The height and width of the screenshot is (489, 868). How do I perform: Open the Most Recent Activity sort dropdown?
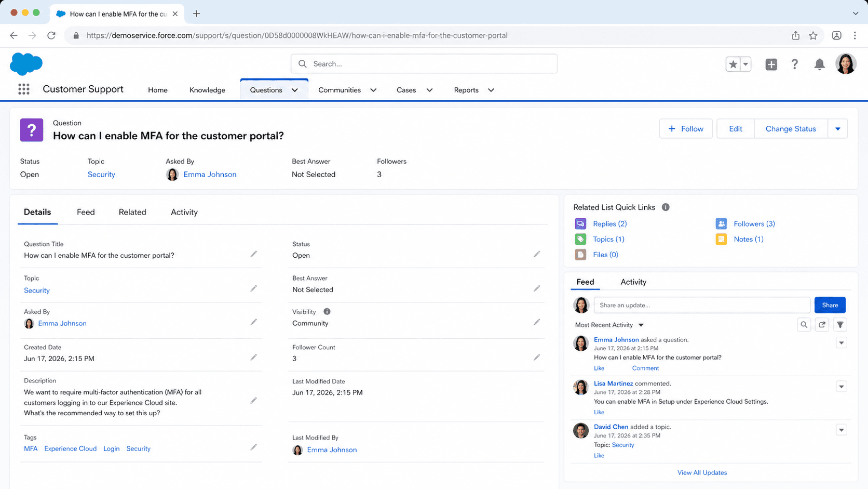609,325
